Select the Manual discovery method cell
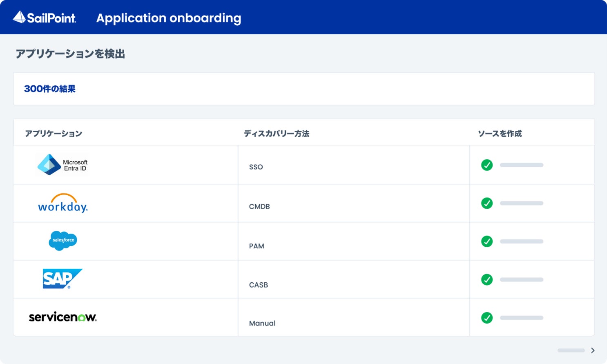 tap(262, 323)
